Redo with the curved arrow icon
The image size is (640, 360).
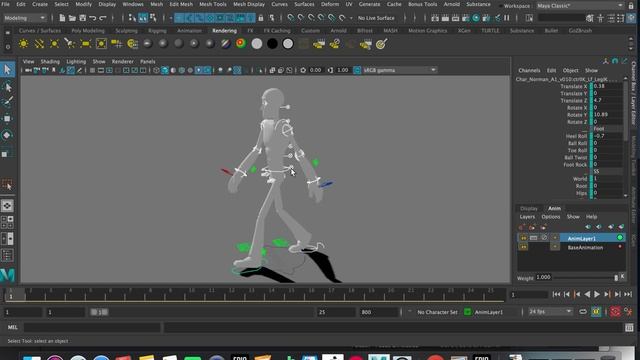103,18
